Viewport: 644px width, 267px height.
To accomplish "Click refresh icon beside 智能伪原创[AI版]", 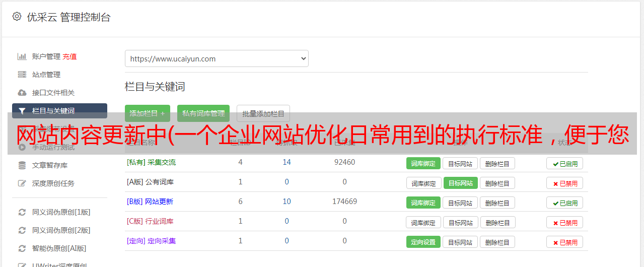I will tap(22, 248).
